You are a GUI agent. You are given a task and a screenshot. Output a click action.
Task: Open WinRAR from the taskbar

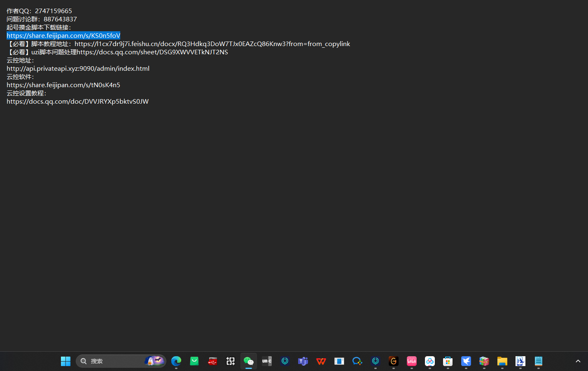(x=484, y=361)
